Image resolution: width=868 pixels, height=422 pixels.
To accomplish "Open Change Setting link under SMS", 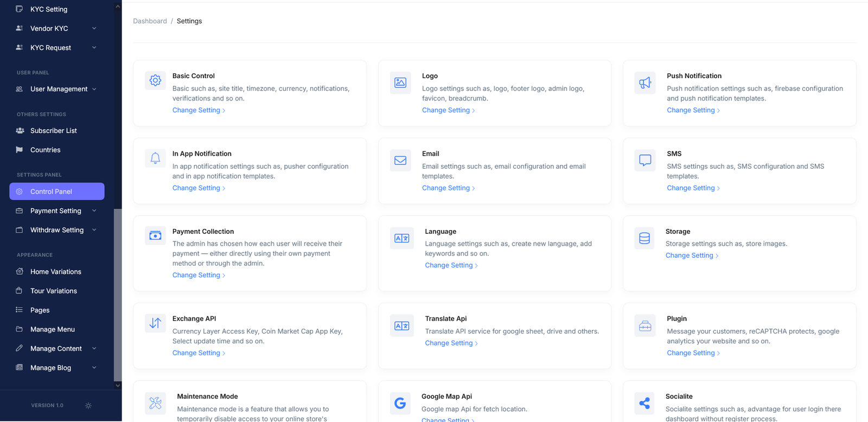I will coord(691,188).
